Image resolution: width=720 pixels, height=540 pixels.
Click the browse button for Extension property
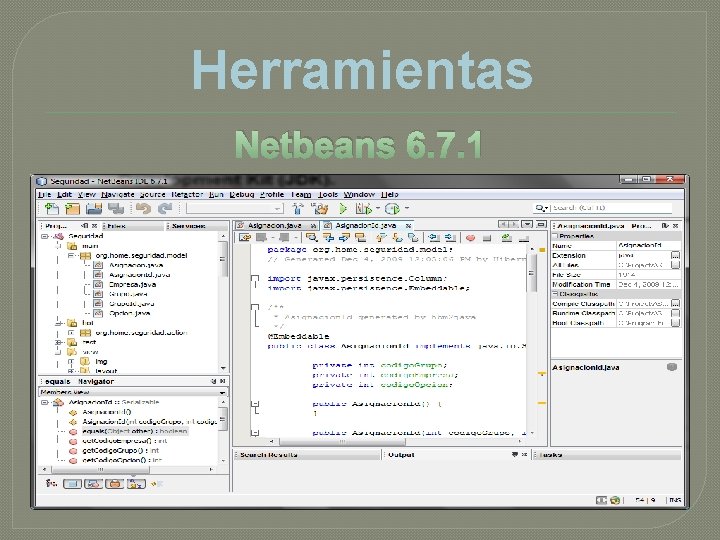click(675, 255)
